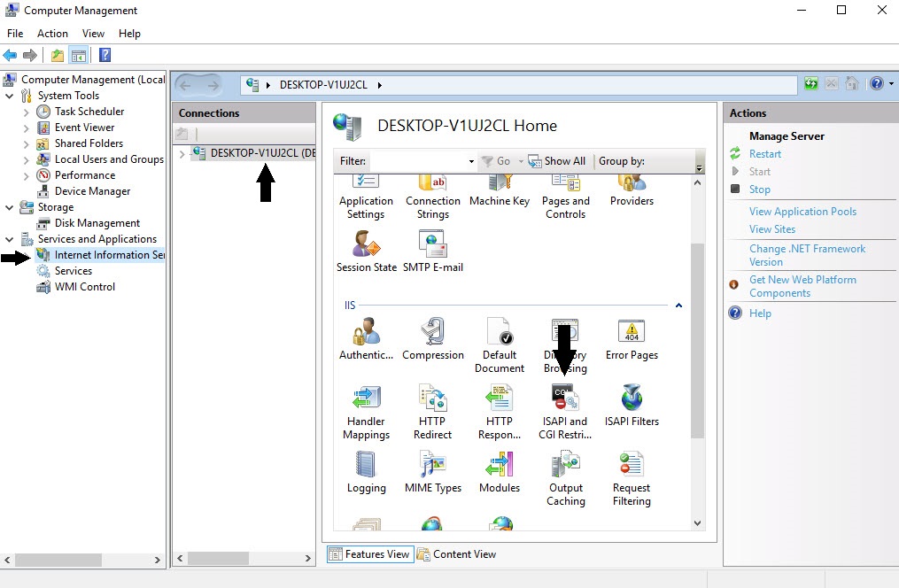Open the ISAPI Filters feature
The width and height of the screenshot is (899, 588).
point(632,406)
